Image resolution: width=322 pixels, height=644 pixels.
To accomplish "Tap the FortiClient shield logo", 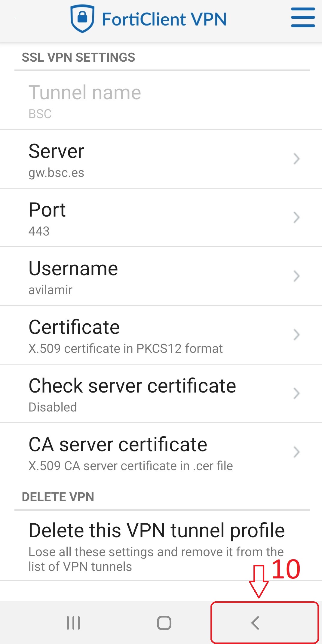I will click(82, 19).
